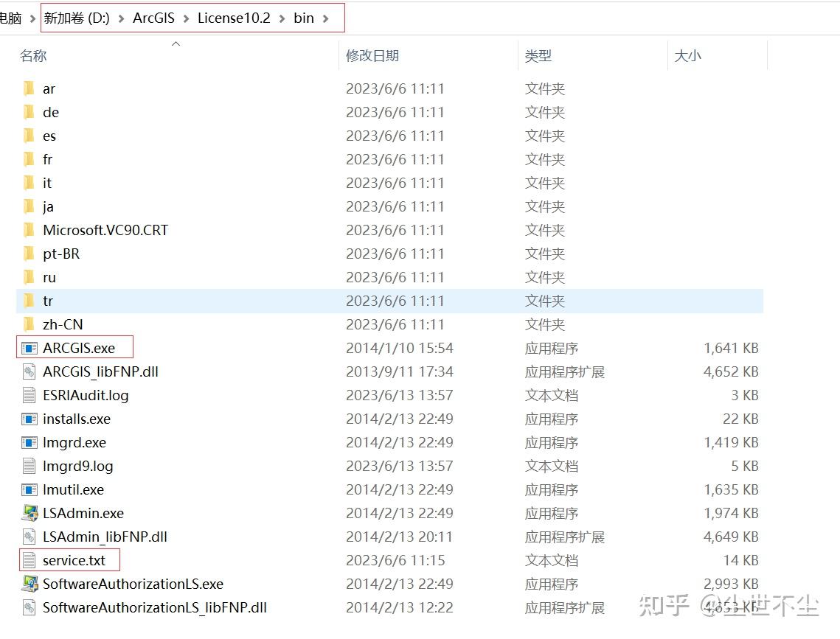Click the ja folder icon
The height and width of the screenshot is (639, 840).
[29, 206]
